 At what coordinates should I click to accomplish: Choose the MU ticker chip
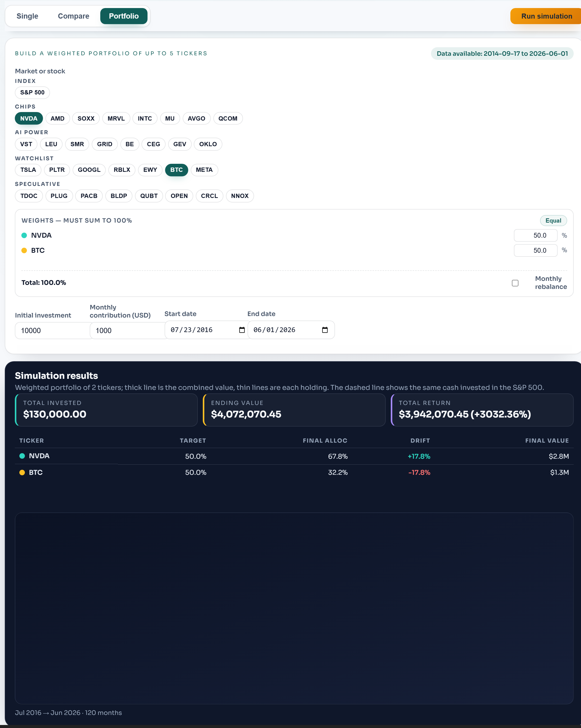(x=170, y=119)
